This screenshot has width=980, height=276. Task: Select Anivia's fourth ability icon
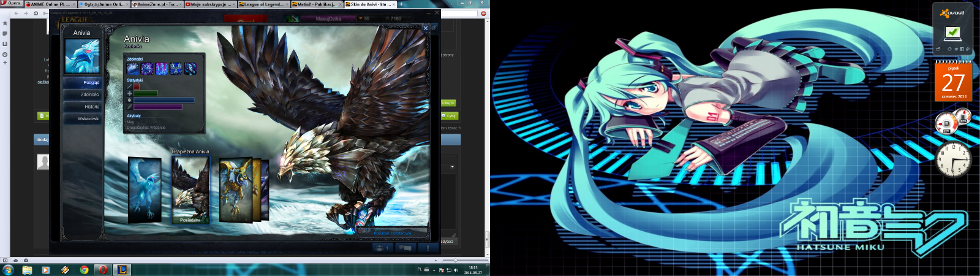tap(176, 69)
